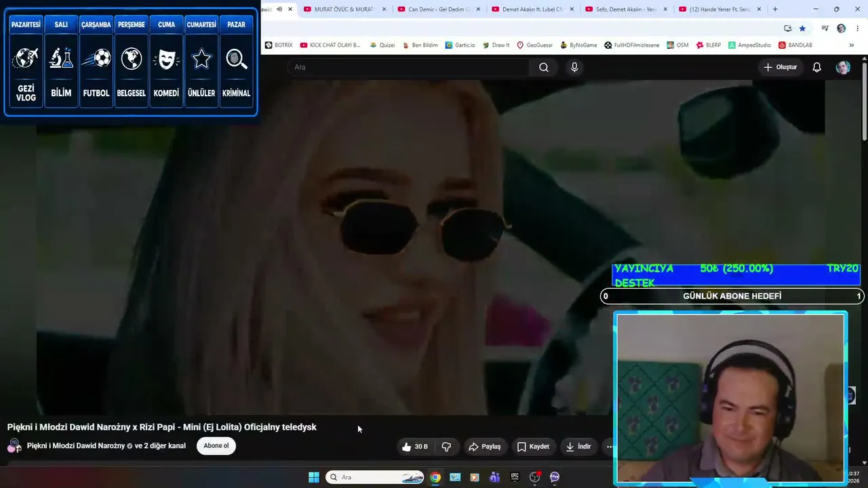
Task: Close the Can Demir - Gel Dedim tab
Action: click(477, 9)
